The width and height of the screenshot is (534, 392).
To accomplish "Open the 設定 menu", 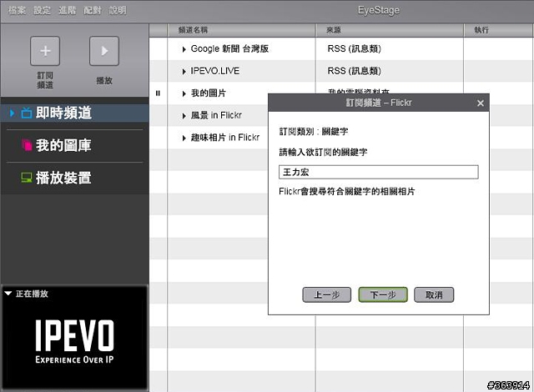I will [42, 11].
